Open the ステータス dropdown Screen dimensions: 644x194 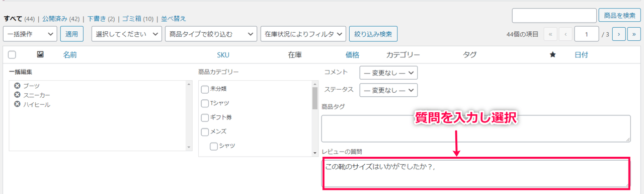click(x=388, y=90)
